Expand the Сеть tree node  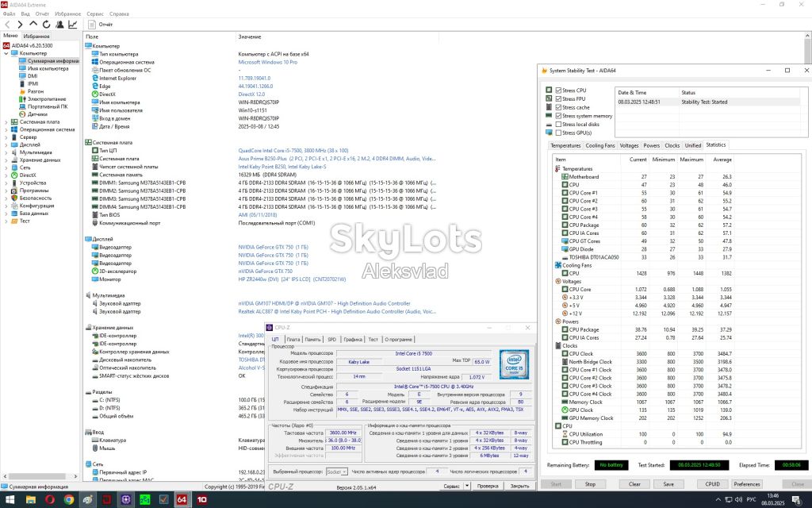(6, 167)
